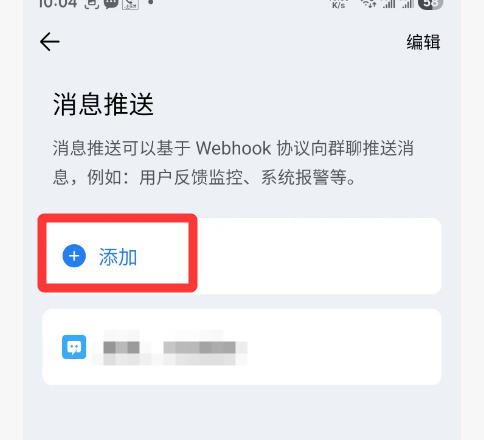Image resolution: width=484 pixels, height=440 pixels.
Task: Tap the notification overflow dot
Action: [151, 2]
